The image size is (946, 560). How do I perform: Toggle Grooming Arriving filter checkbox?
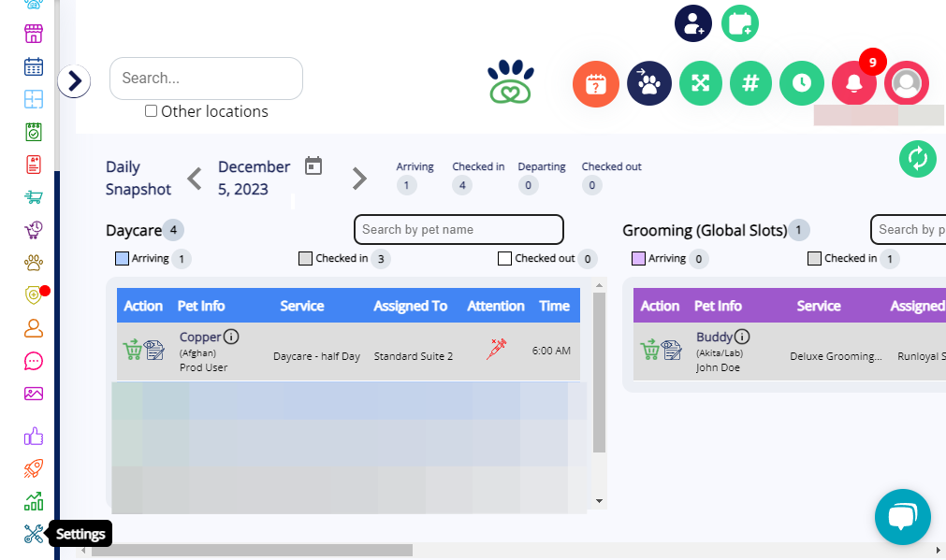(x=638, y=259)
